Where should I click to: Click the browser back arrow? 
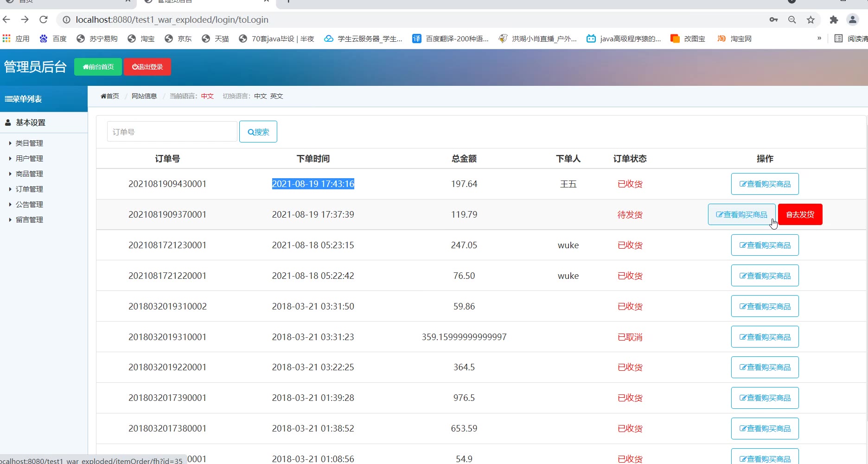pos(6,19)
